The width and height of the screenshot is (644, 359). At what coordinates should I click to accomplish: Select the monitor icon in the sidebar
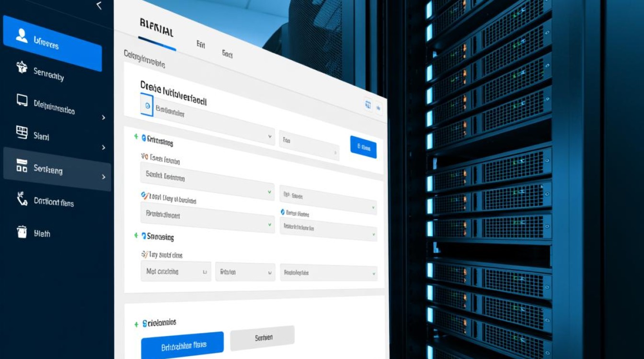point(22,100)
